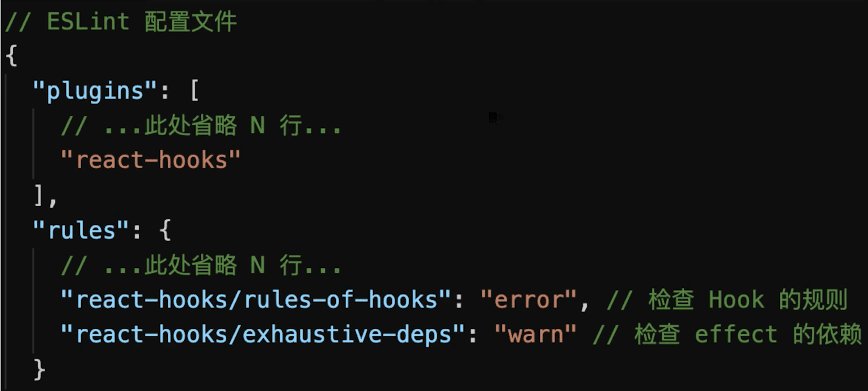This screenshot has width=868, height=391.
Task: Click the opening brace after "rules"
Action: (165, 230)
